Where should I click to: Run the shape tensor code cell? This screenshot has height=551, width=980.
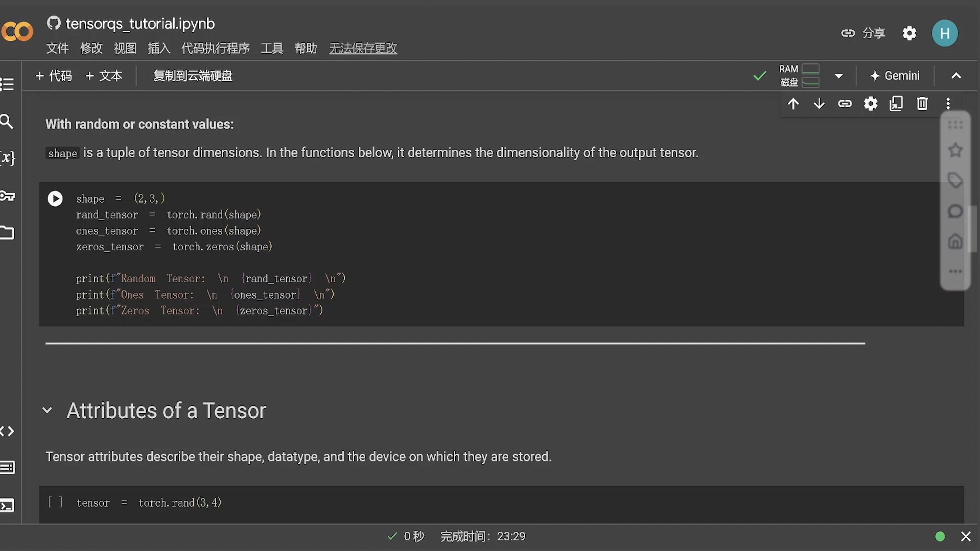[55, 199]
